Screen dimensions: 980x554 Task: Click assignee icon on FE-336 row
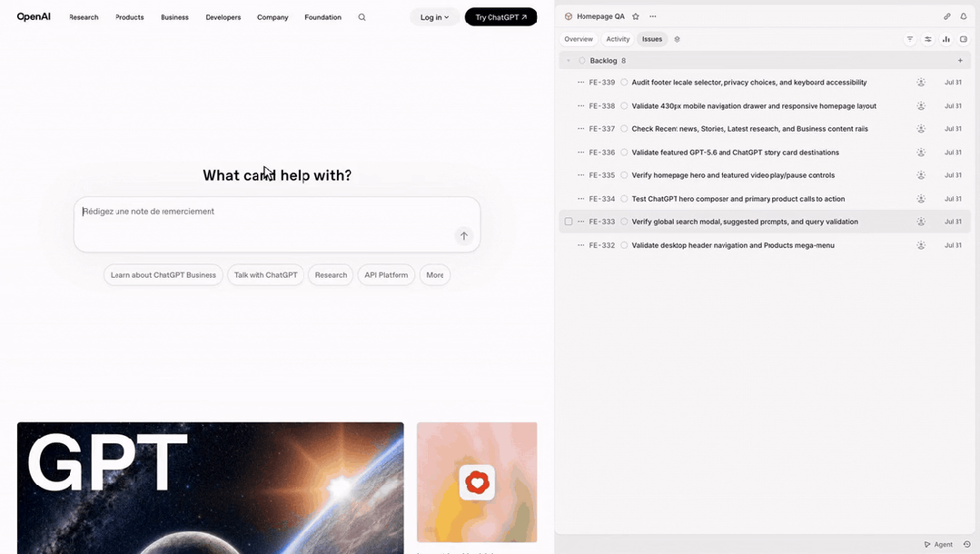pyautogui.click(x=921, y=152)
